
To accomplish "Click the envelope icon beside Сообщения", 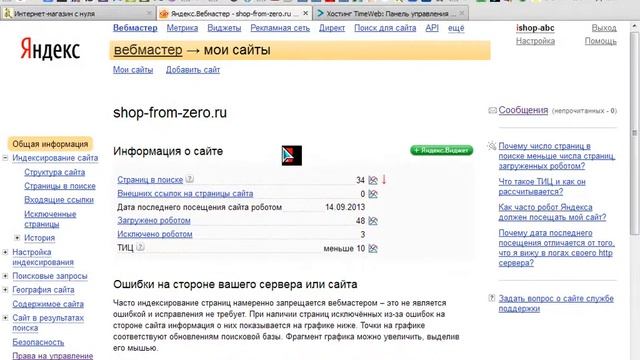I will [492, 110].
